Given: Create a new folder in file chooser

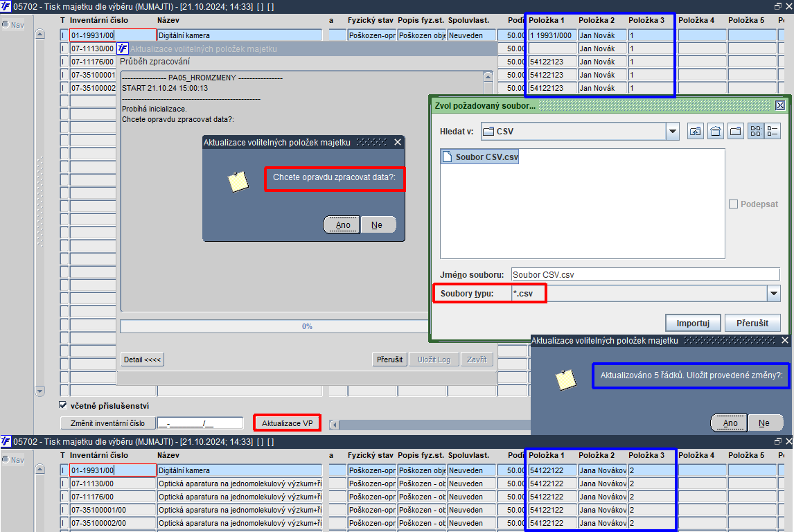Looking at the screenshot, I should coord(736,131).
